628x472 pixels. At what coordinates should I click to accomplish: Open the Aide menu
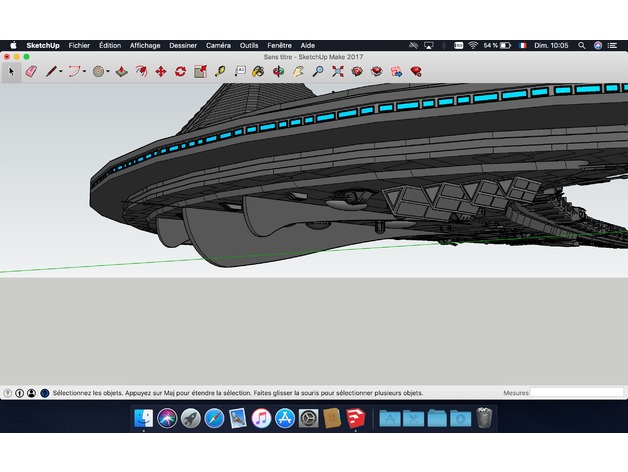click(x=308, y=45)
